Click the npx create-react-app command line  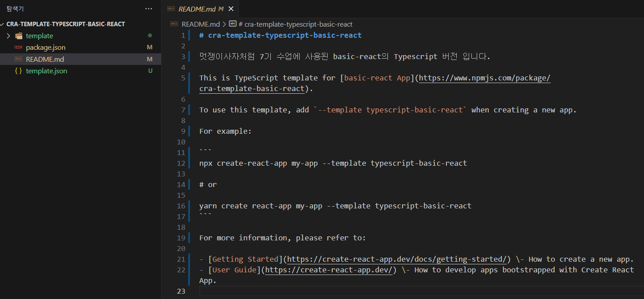coord(333,163)
